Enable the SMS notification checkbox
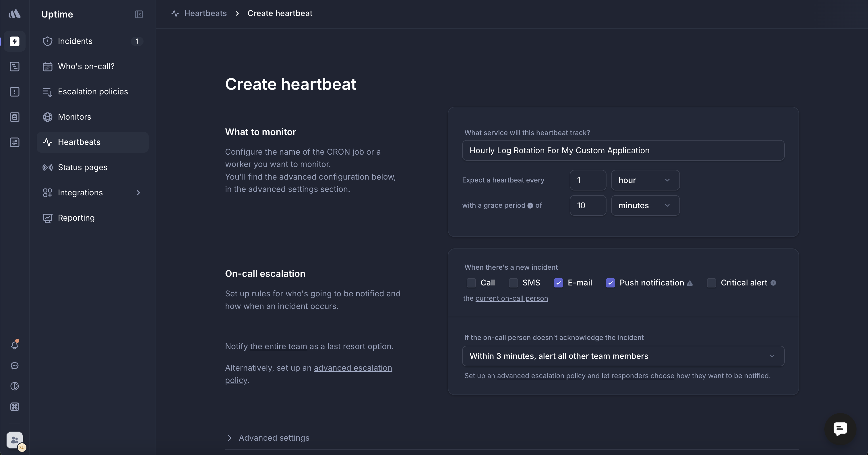This screenshot has height=455, width=868. (x=513, y=283)
